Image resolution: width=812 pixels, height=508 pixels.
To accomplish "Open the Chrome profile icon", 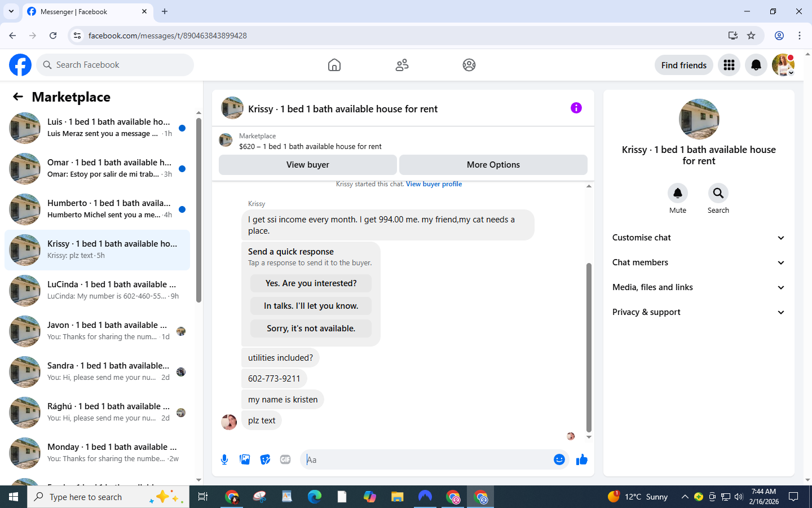I will coord(779,36).
